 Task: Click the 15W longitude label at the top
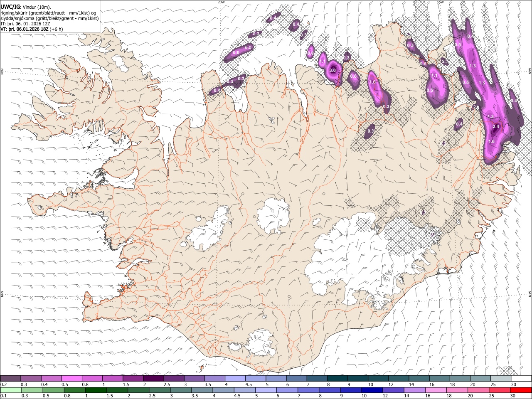click(x=440, y=2)
